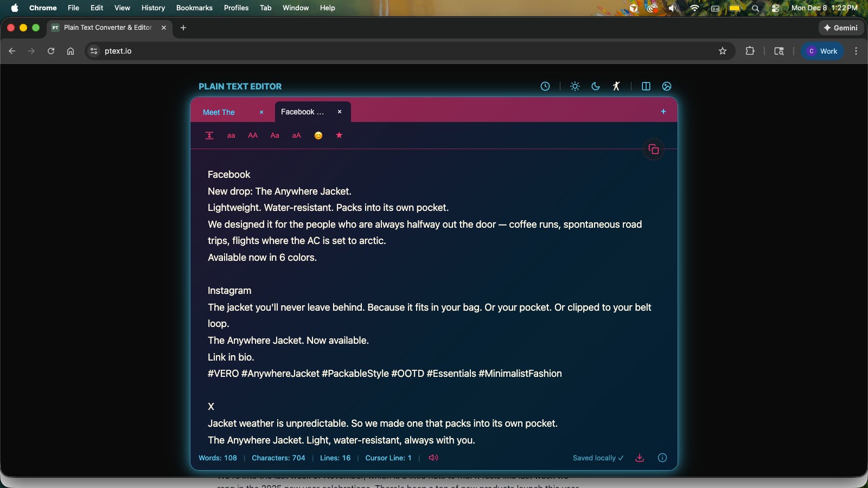
Task: Click 'Saved locally' status
Action: [598, 458]
